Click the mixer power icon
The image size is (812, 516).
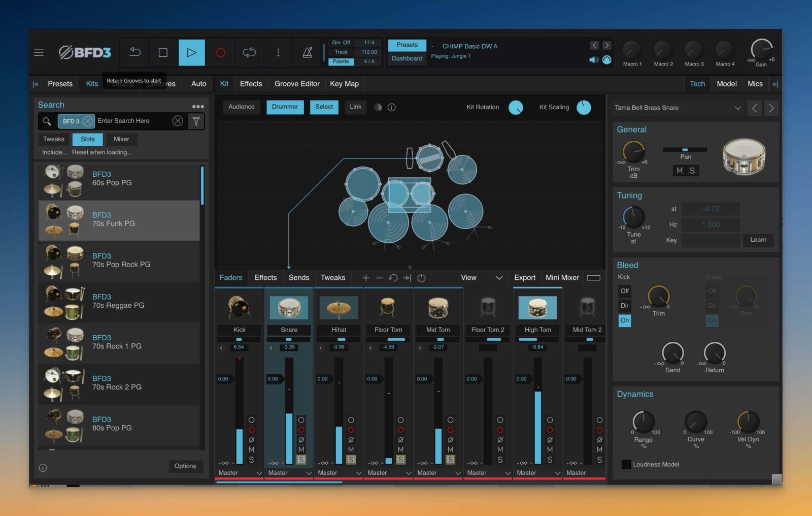(x=421, y=278)
